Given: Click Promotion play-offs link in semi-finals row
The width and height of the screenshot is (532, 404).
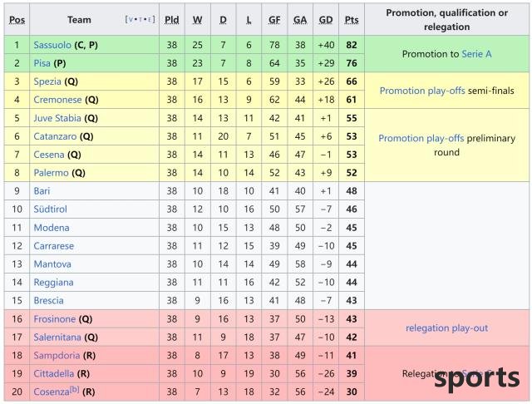Looking at the screenshot, I should [422, 91].
